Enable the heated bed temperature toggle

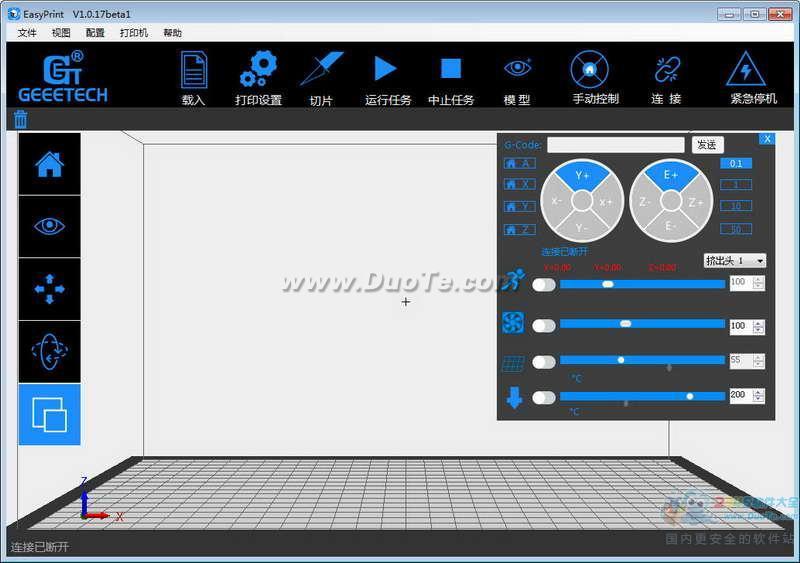(x=543, y=362)
